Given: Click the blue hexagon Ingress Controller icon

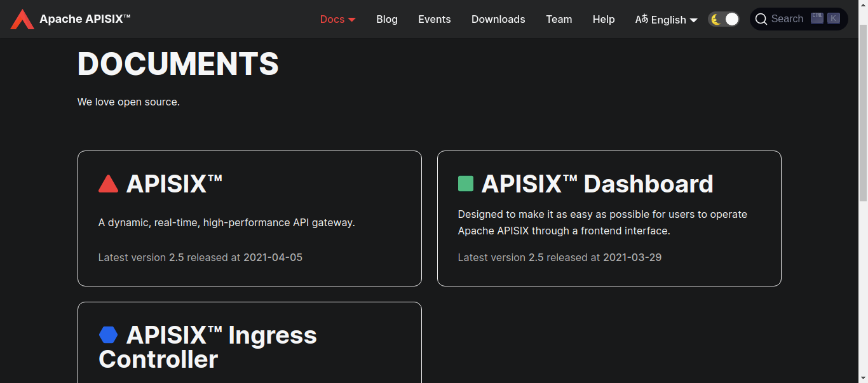Looking at the screenshot, I should (109, 335).
